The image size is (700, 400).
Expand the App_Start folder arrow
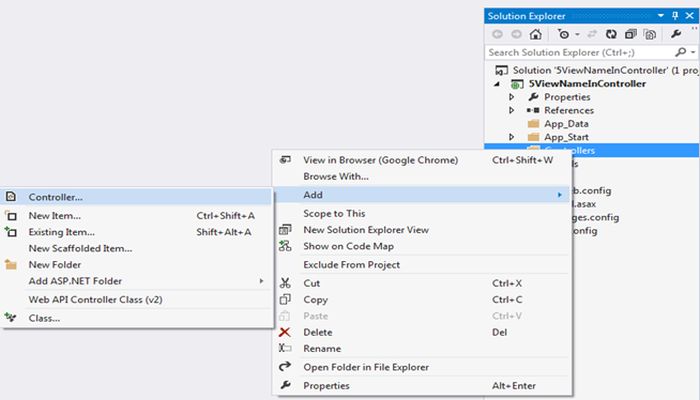(x=512, y=136)
